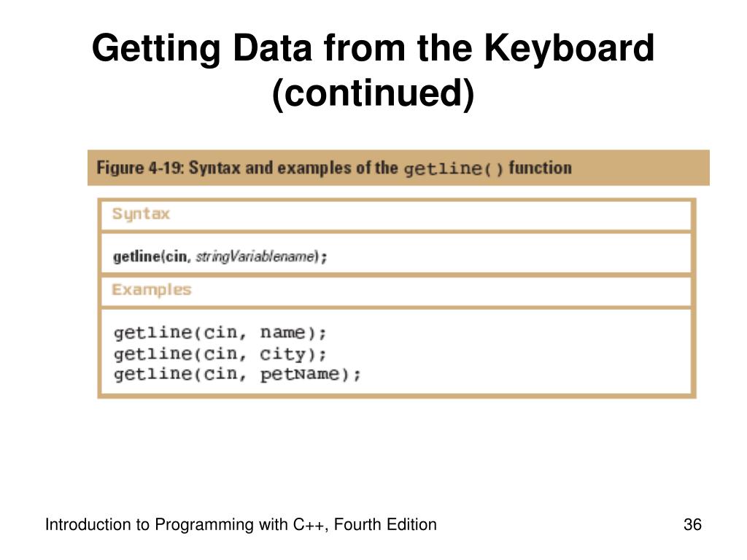The width and height of the screenshot is (747, 560).
Task: Select the Figure 4-19 caption bar
Action: (398, 168)
